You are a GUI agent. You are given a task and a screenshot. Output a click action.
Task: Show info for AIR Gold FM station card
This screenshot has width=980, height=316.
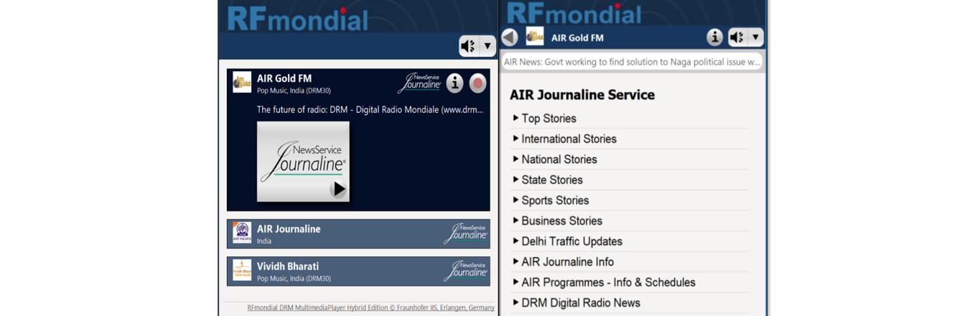pos(454,83)
